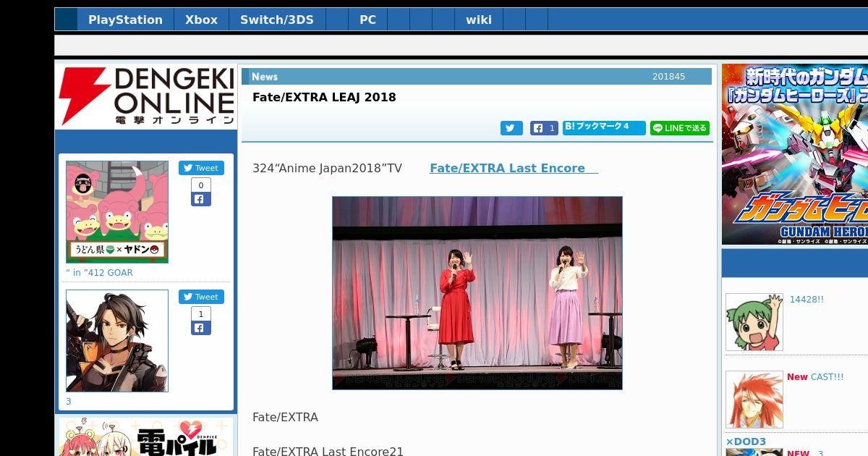Open the Xbox nav tab
Viewport: 868px width, 456px height.
pyautogui.click(x=201, y=20)
